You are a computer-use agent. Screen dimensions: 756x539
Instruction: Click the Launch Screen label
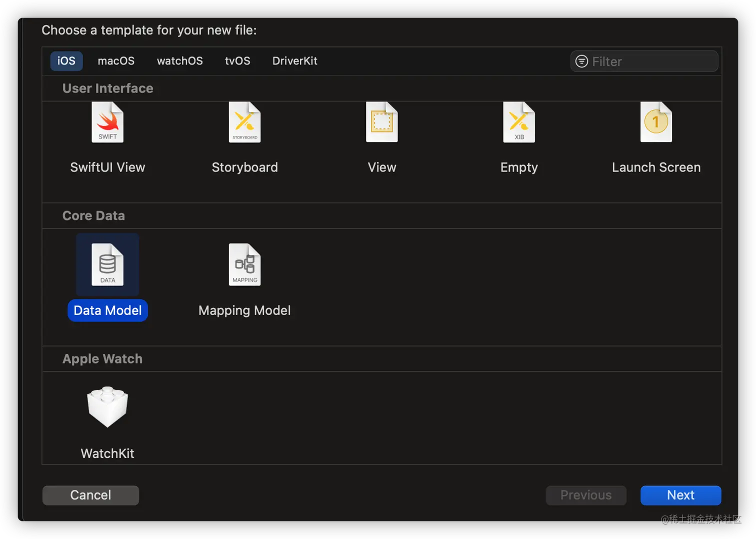point(656,167)
